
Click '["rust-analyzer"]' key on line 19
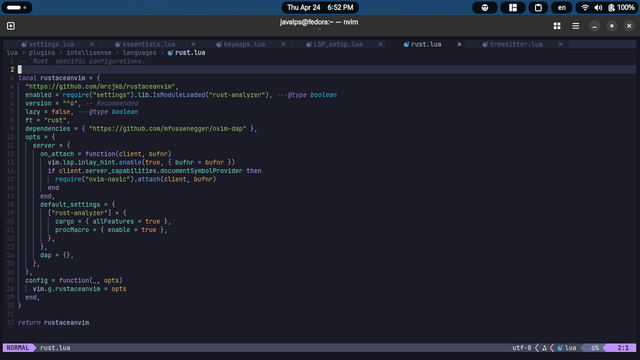(x=80, y=213)
